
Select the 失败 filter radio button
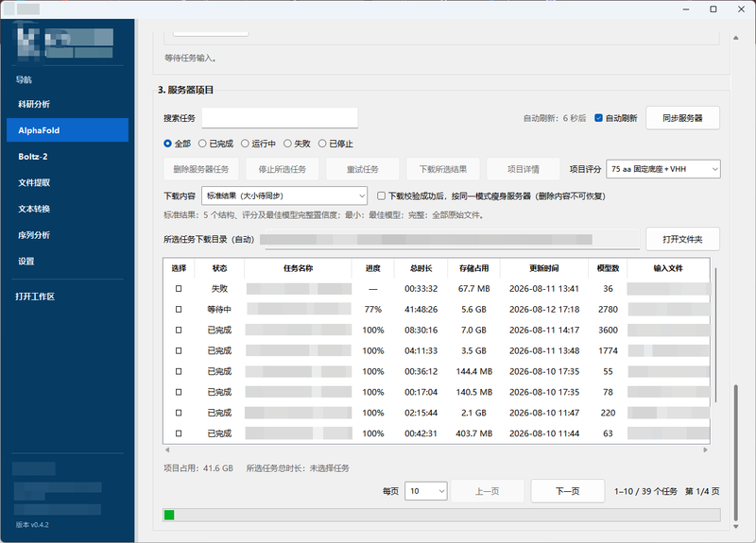pyautogui.click(x=287, y=144)
